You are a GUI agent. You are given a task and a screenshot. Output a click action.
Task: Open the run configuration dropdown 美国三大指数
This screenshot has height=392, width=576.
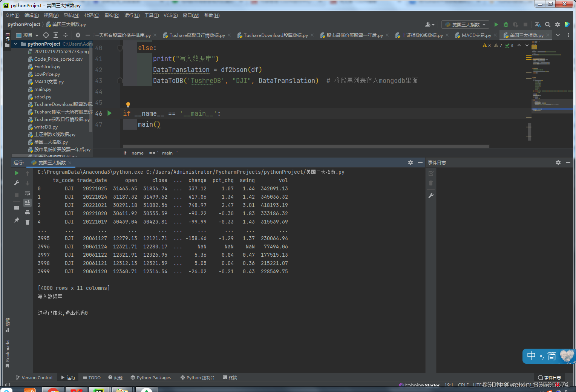pos(466,24)
